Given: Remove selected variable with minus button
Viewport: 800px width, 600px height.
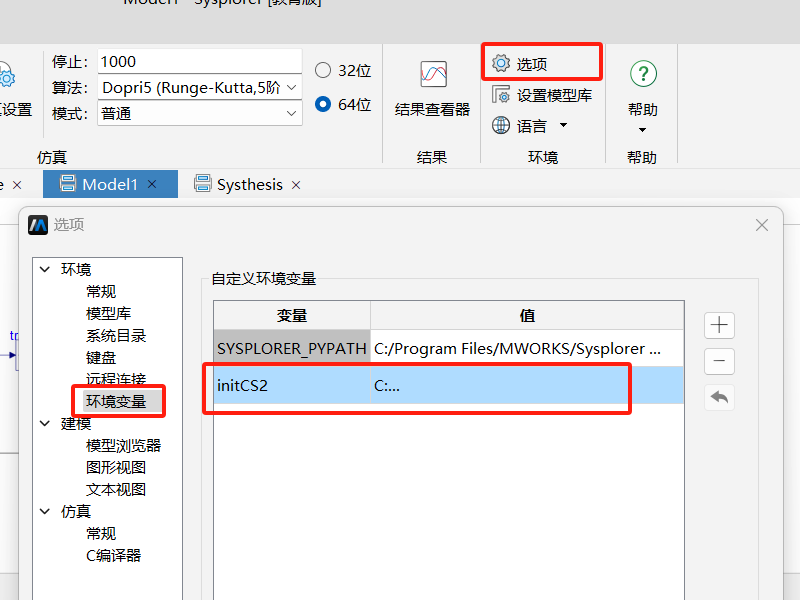Looking at the screenshot, I should coord(719,361).
